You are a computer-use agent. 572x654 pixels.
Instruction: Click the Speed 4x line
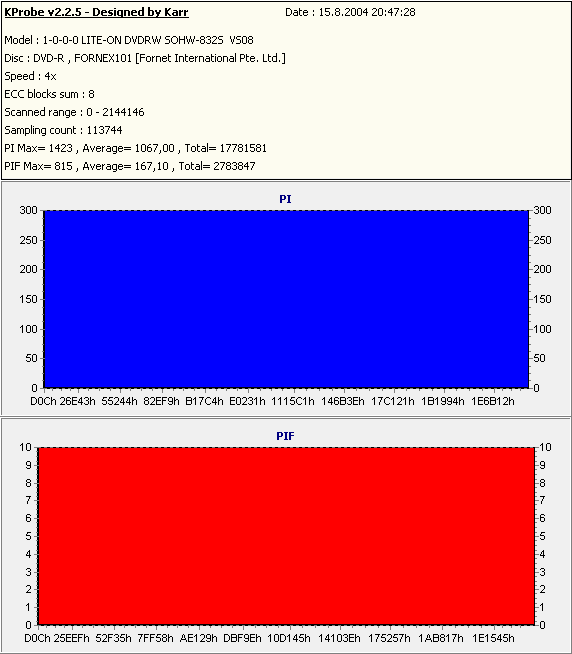coord(30,76)
